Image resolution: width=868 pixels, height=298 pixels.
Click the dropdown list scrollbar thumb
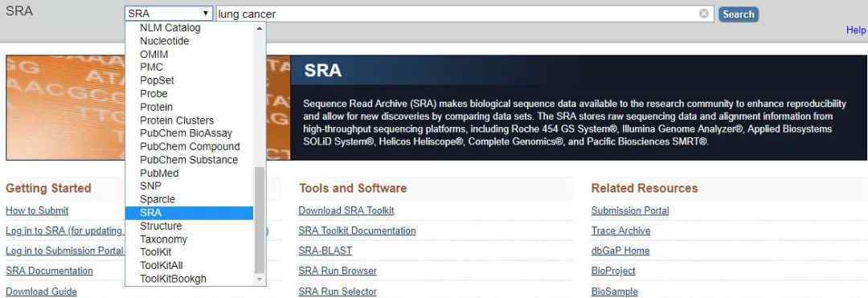(260, 220)
